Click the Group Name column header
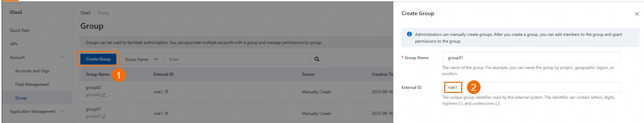This screenshot has width=644, height=123. (98, 74)
